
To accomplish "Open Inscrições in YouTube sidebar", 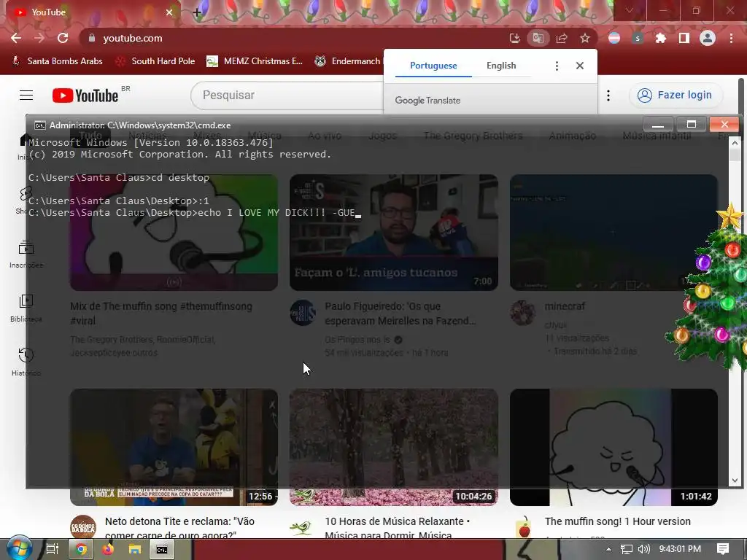I will point(26,254).
